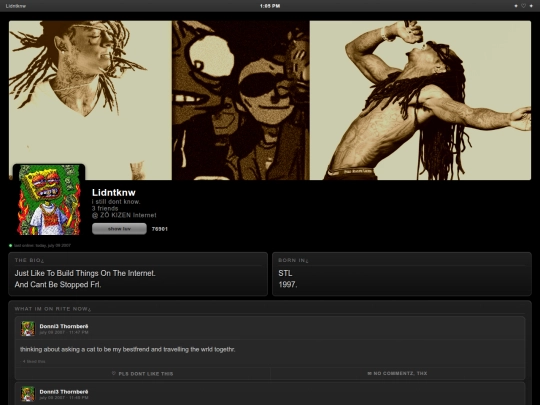Click the avatar on the second Donni3 post
This screenshot has height=405, width=540.
click(28, 394)
